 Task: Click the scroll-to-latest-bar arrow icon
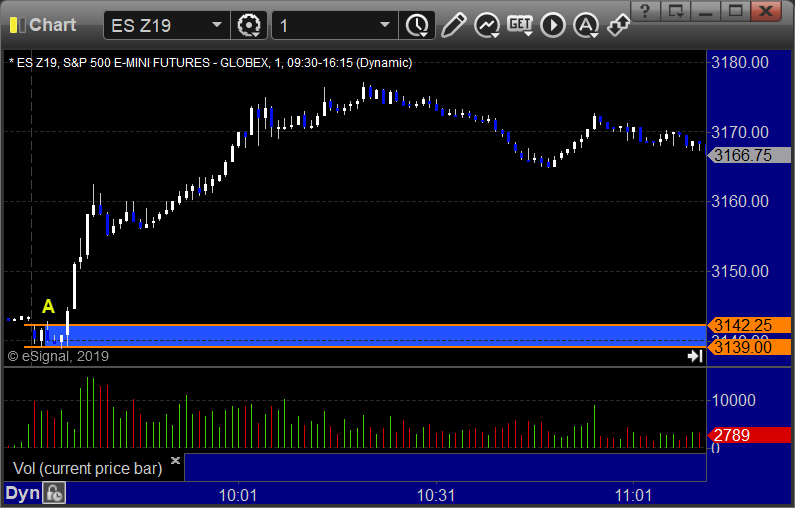[695, 355]
